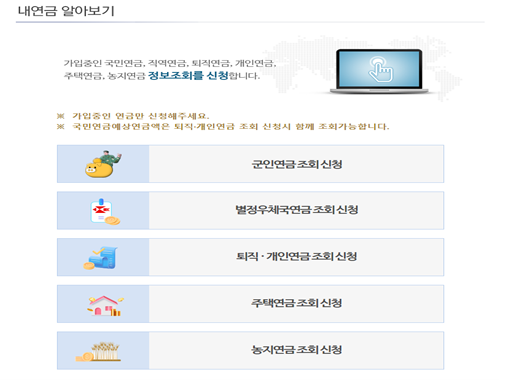Open 별정우체국연금 조회 신청
The height and width of the screenshot is (381, 506).
pyautogui.click(x=250, y=210)
